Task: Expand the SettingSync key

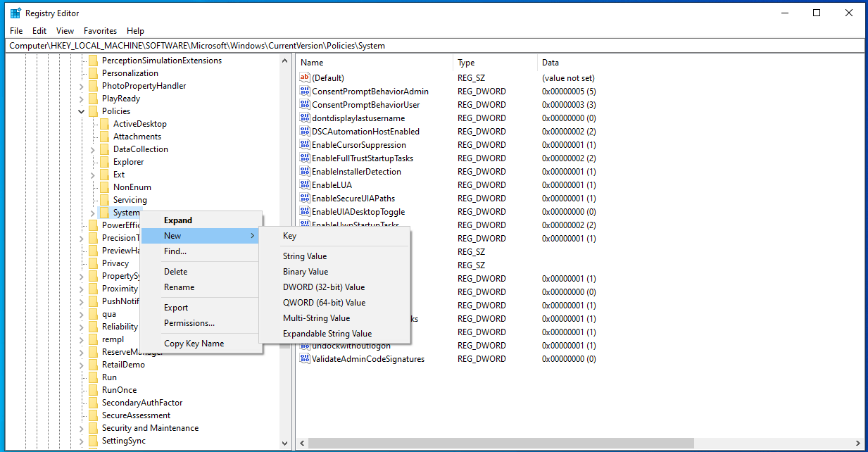Action: (82, 441)
